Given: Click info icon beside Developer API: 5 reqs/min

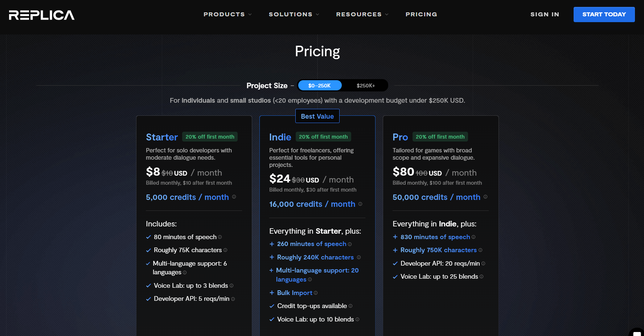Looking at the screenshot, I should click(233, 299).
